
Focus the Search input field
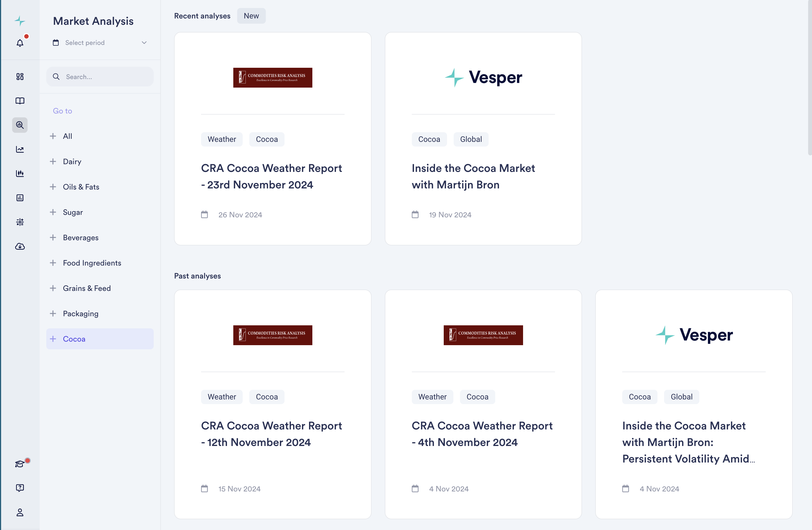(x=100, y=77)
